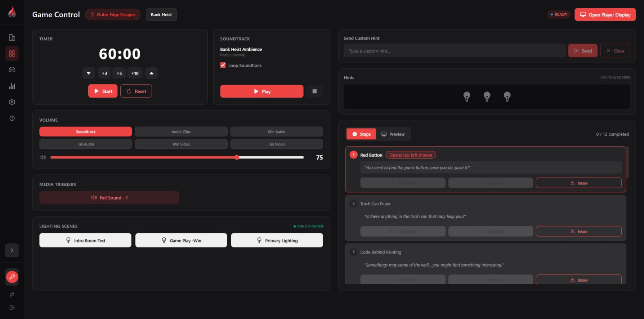Select the Code Behind Painting step title
The image size is (644, 319).
click(381, 252)
